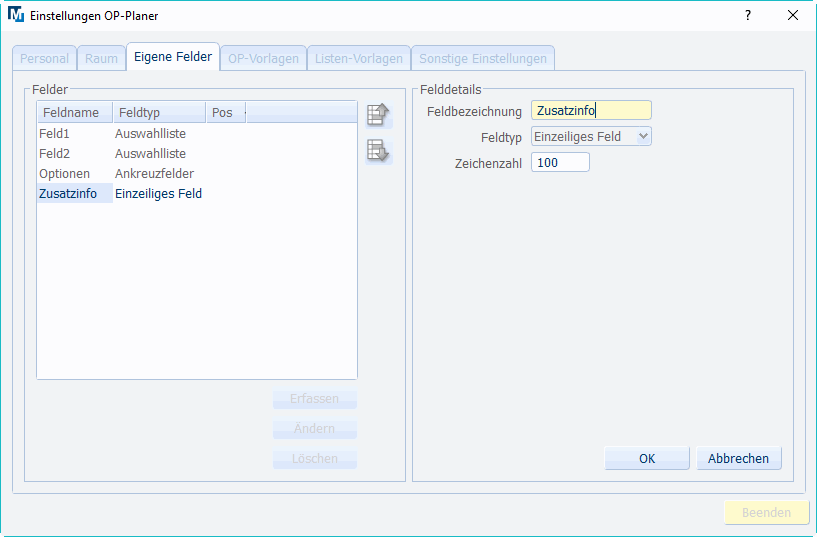Click the application logo in title bar
Screen dimensions: 817x537
click(16, 15)
